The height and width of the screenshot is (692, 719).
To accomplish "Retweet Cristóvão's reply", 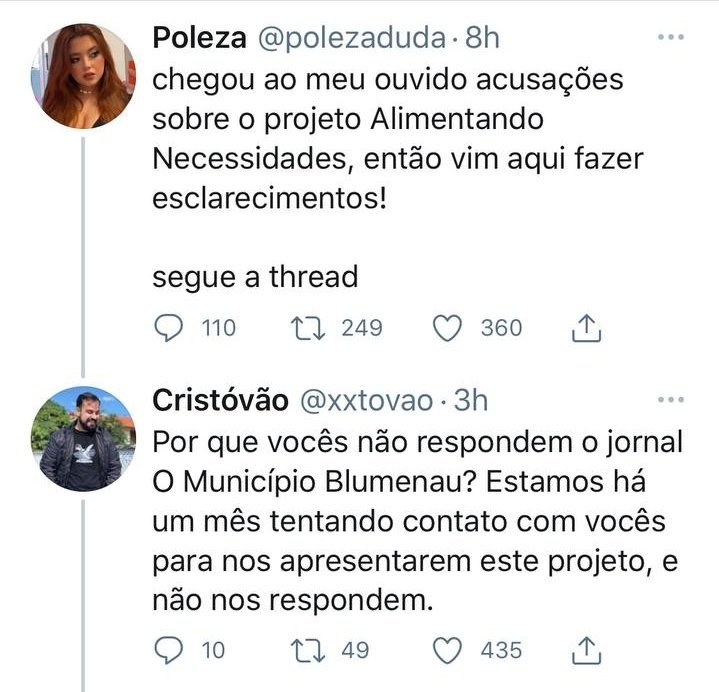I will tap(308, 651).
